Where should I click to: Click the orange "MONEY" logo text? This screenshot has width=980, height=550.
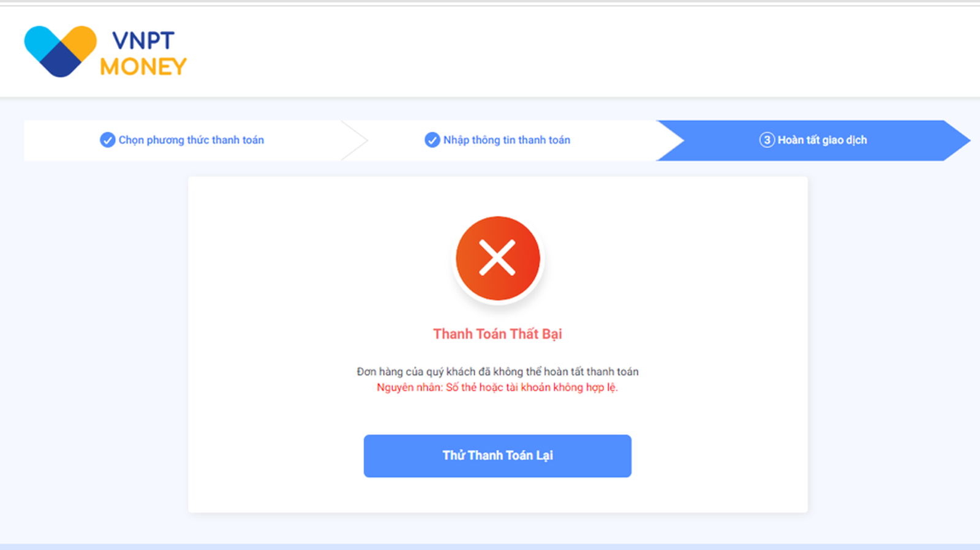tap(143, 67)
